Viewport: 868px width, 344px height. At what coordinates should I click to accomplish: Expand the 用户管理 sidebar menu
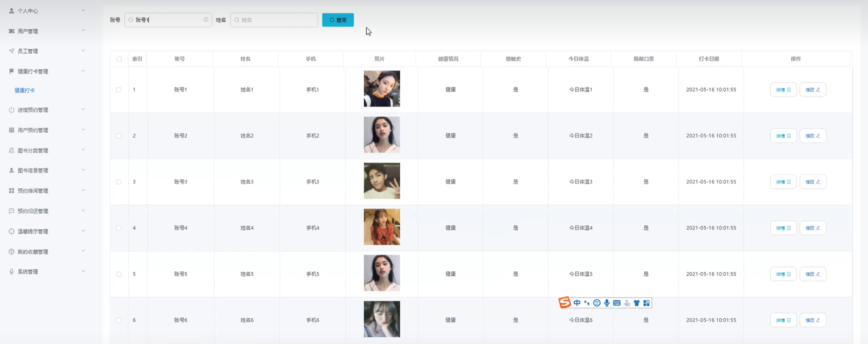pyautogui.click(x=47, y=31)
